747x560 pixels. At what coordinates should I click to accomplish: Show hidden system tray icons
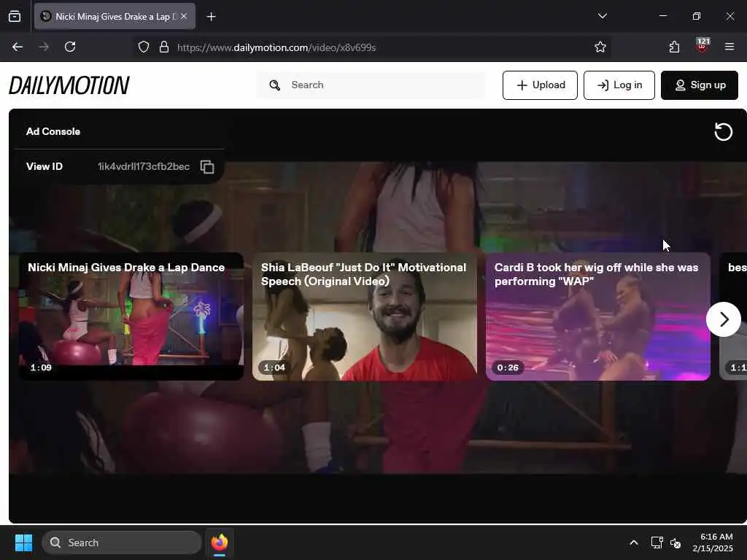634,542
